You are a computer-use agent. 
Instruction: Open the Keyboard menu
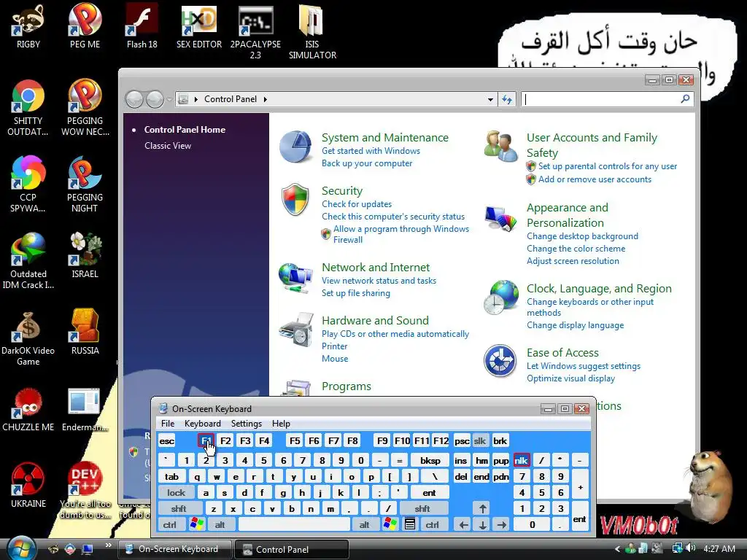point(203,424)
